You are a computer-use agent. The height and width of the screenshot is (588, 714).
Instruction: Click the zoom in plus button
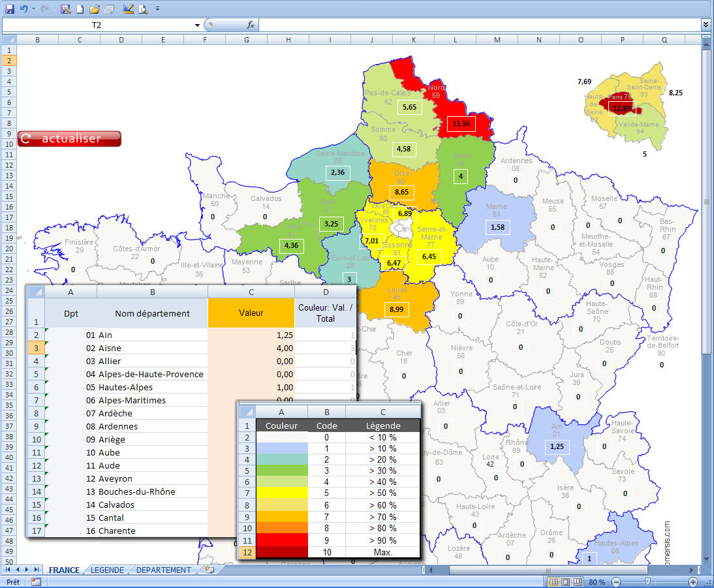coord(693,581)
